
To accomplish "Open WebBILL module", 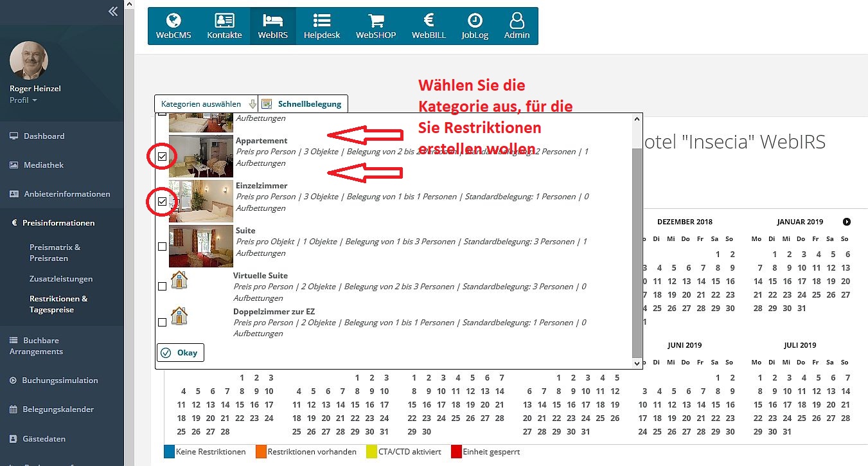I will point(429,26).
